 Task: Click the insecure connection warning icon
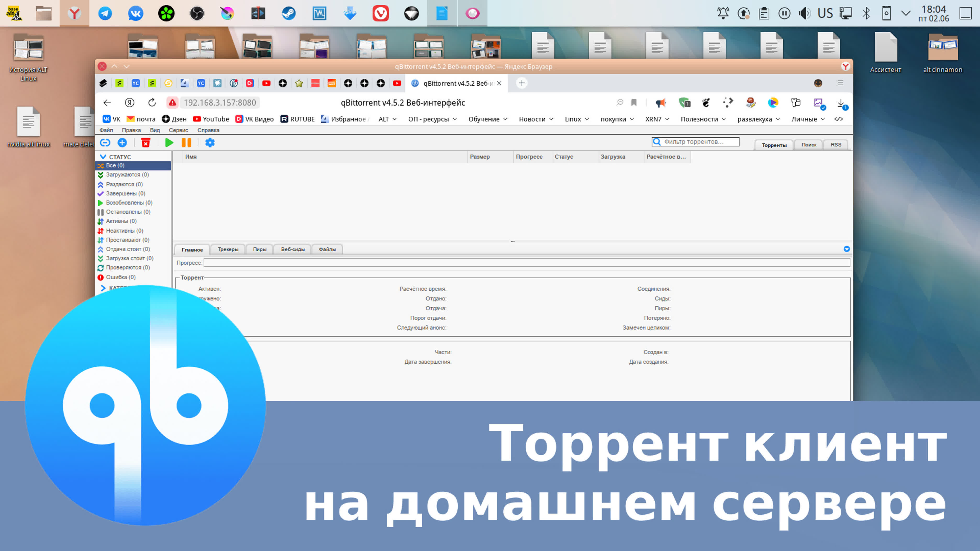coord(172,103)
